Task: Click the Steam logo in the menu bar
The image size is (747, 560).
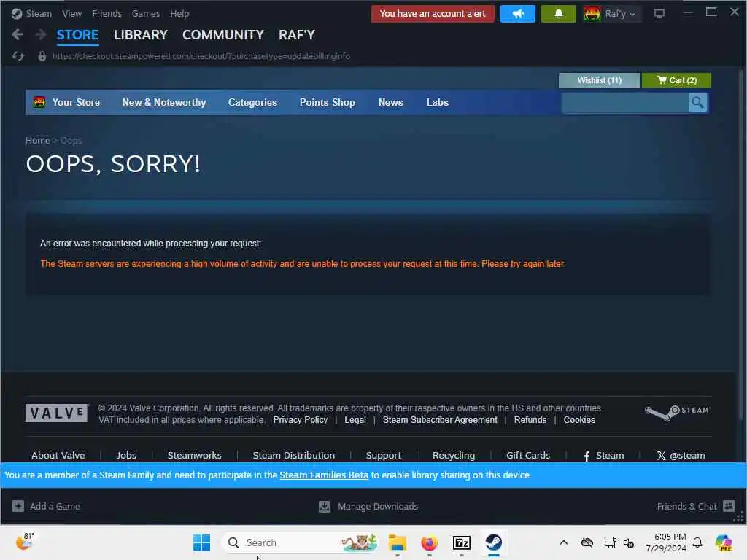Action: [x=17, y=14]
